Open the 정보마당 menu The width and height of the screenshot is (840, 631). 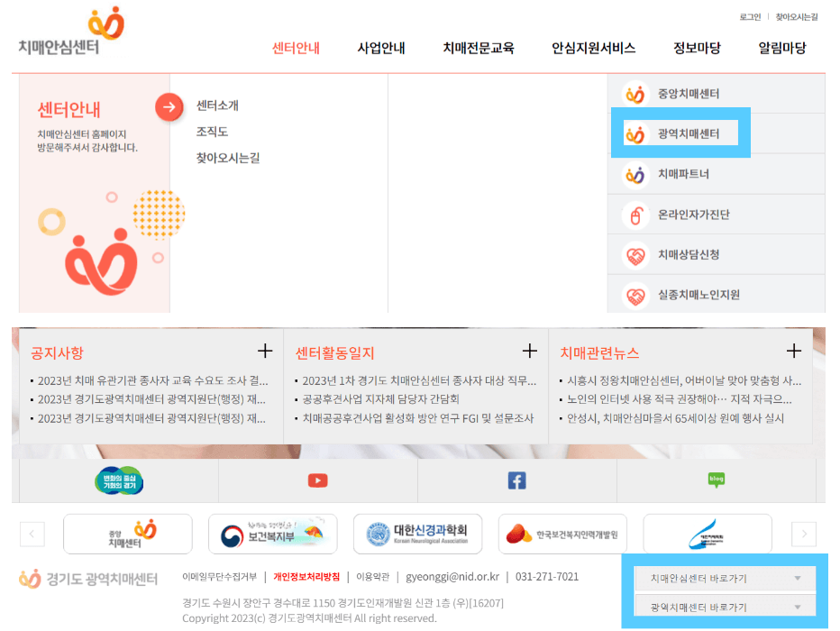tap(695, 50)
